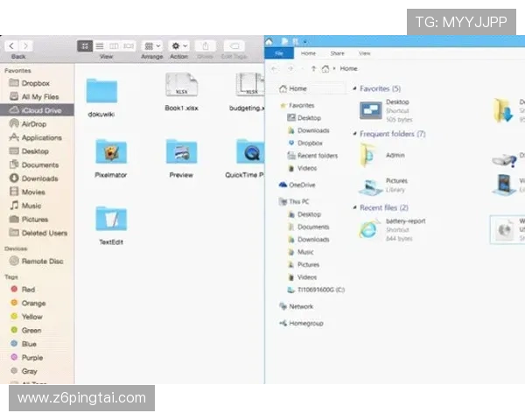Switch Finder to icon view

click(x=86, y=45)
